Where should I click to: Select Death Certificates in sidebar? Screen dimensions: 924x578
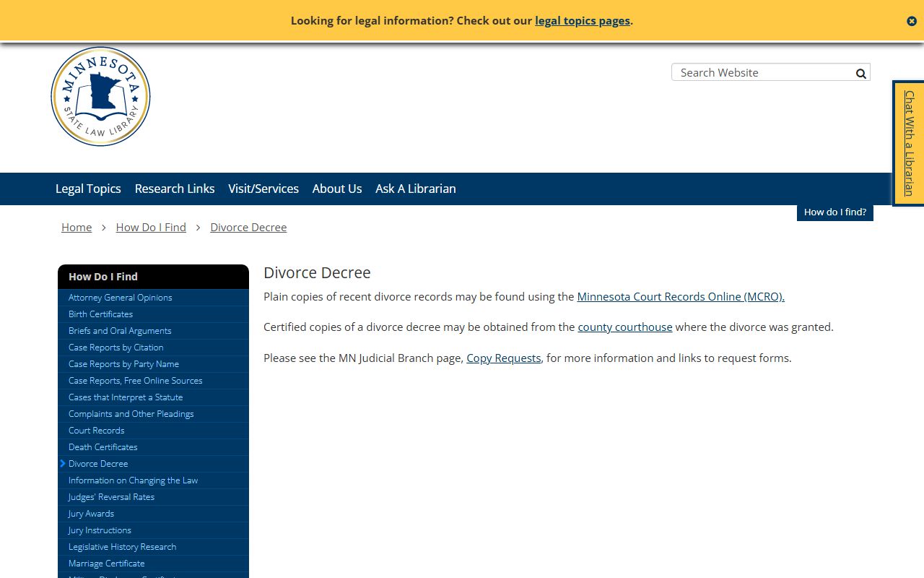tap(153, 447)
